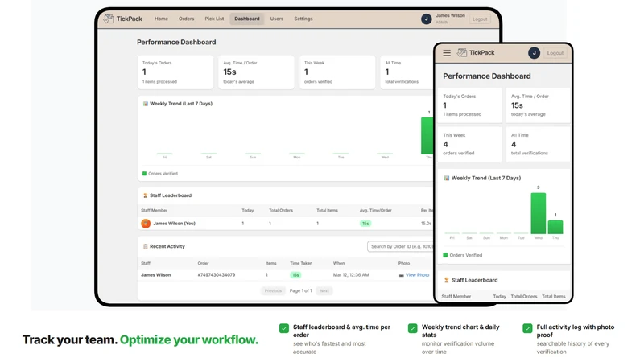Click James Wilson in Recent Activity row
644x362 pixels.
click(x=155, y=275)
